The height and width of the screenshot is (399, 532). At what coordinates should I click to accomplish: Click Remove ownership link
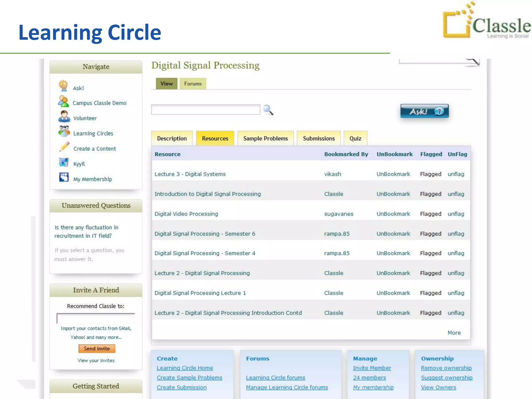(446, 368)
